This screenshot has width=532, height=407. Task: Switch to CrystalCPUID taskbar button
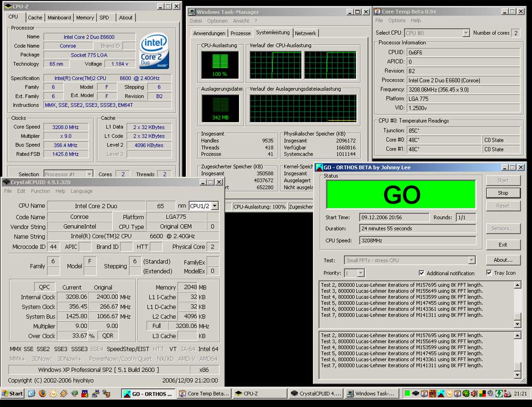[316, 394]
